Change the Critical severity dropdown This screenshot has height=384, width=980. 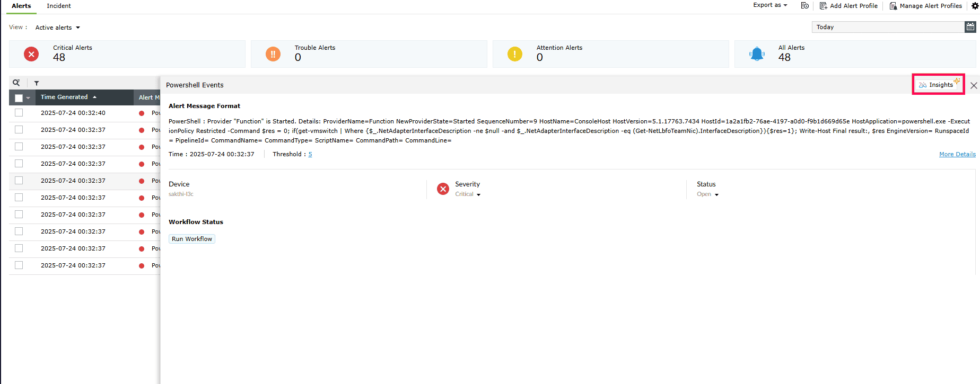(x=468, y=194)
